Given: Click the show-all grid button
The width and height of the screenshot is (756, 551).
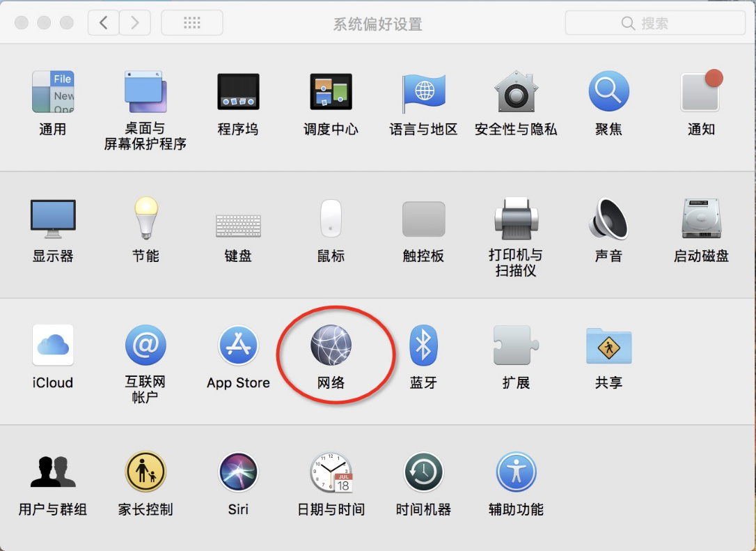Looking at the screenshot, I should tap(192, 23).
